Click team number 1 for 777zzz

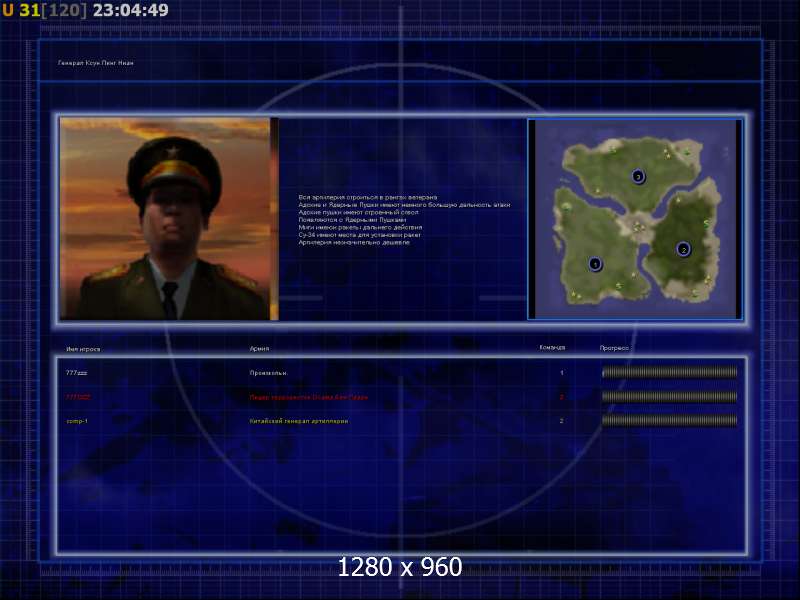pos(562,373)
